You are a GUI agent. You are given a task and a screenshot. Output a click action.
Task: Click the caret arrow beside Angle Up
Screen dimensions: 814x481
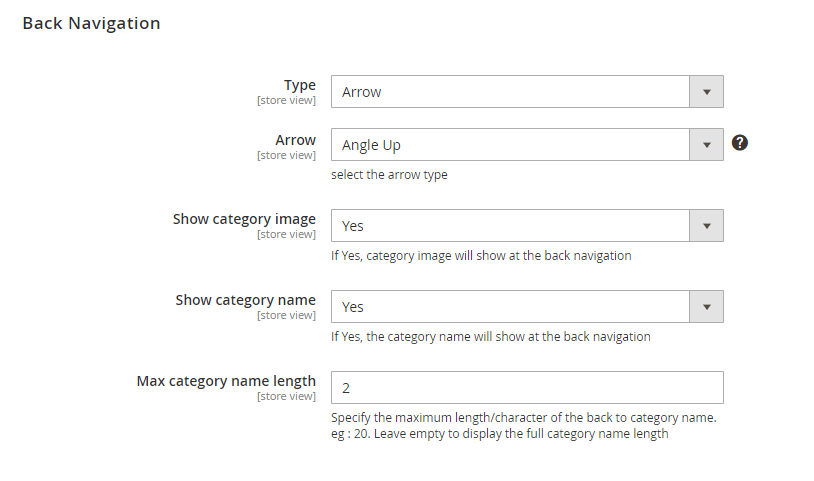[x=707, y=145]
